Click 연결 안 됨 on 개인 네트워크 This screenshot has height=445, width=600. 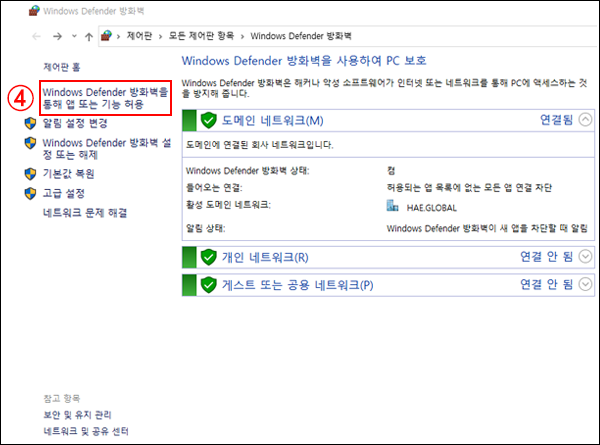pyautogui.click(x=546, y=256)
